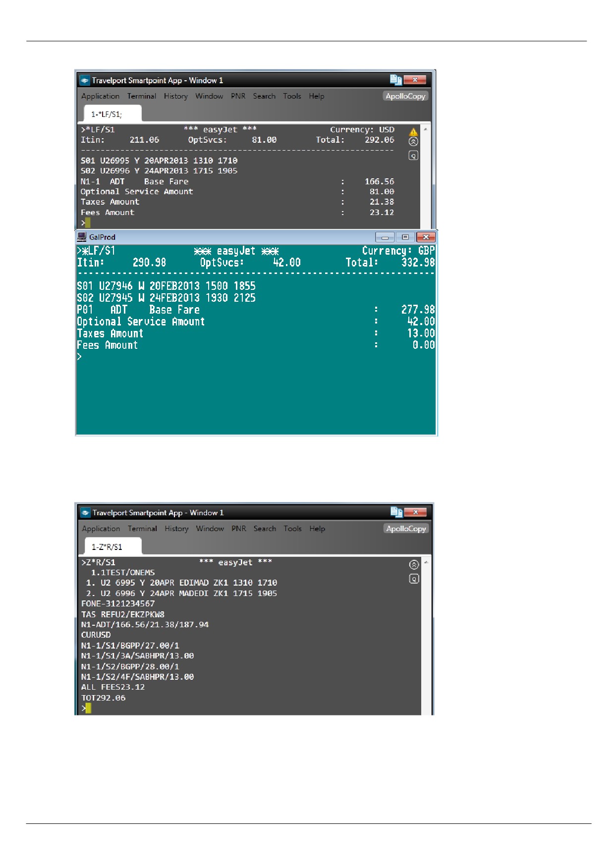This screenshot has width=614, height=868.
Task: Click the command prompt cursor in bottom Smartpoint window
Action: click(88, 708)
